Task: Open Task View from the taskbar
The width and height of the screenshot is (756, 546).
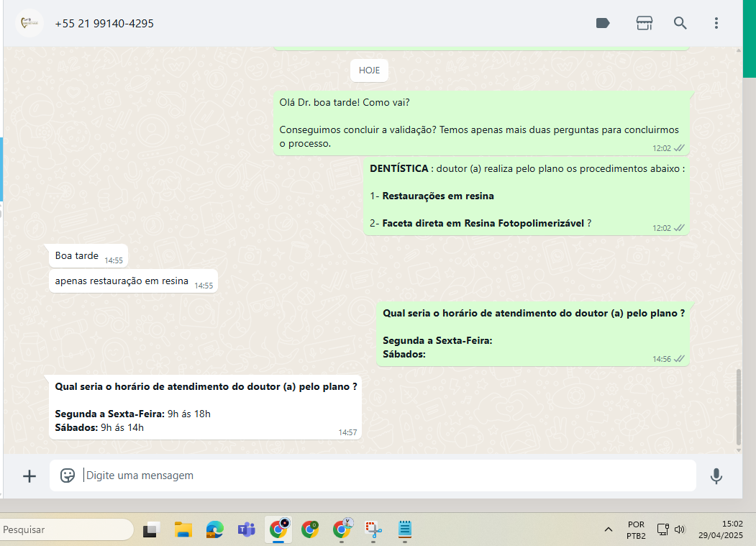Action: (x=151, y=529)
